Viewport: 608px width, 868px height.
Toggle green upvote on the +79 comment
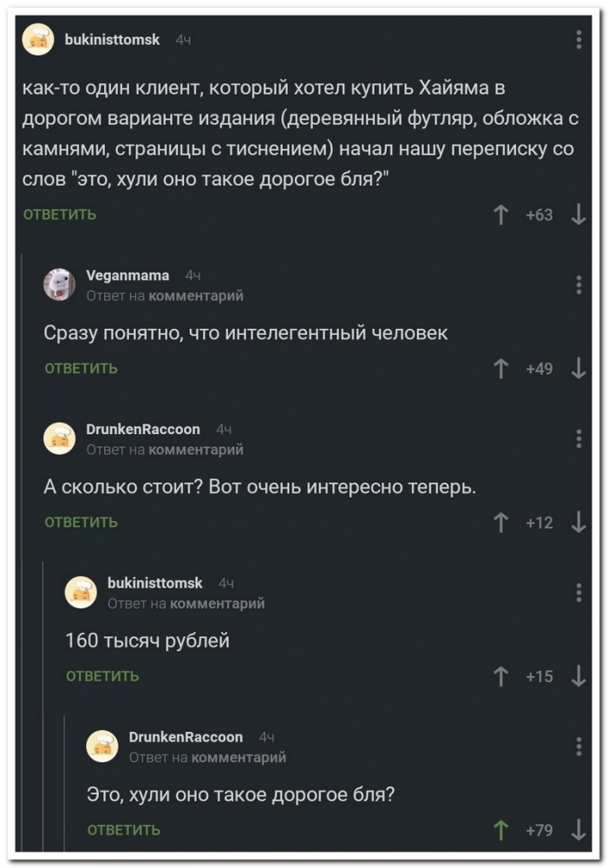[500, 831]
